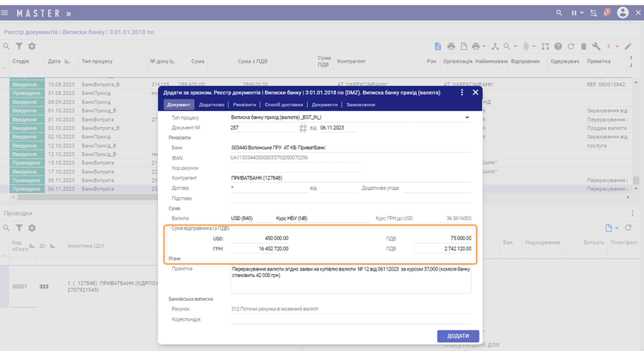The width and height of the screenshot is (644, 351).
Task: Click the trash delete icon in toolbar
Action: coord(583,46)
